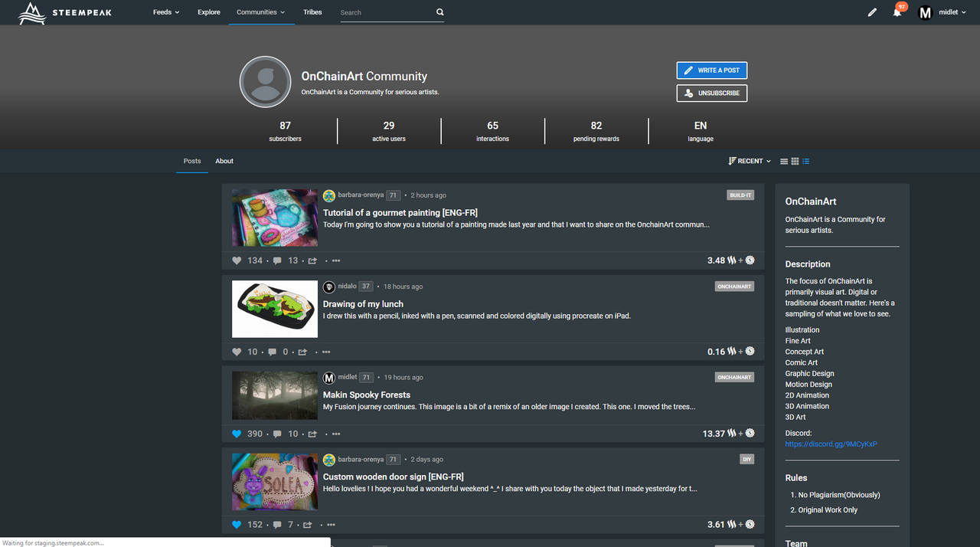Open more options for gourmet painting post
The height and width of the screenshot is (547, 980).
(x=335, y=260)
